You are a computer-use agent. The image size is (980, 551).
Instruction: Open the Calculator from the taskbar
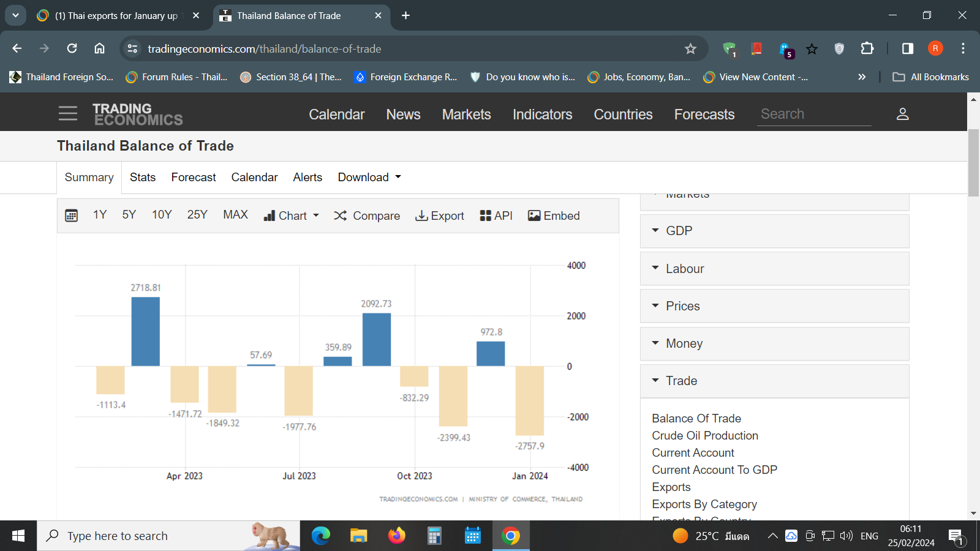(434, 536)
